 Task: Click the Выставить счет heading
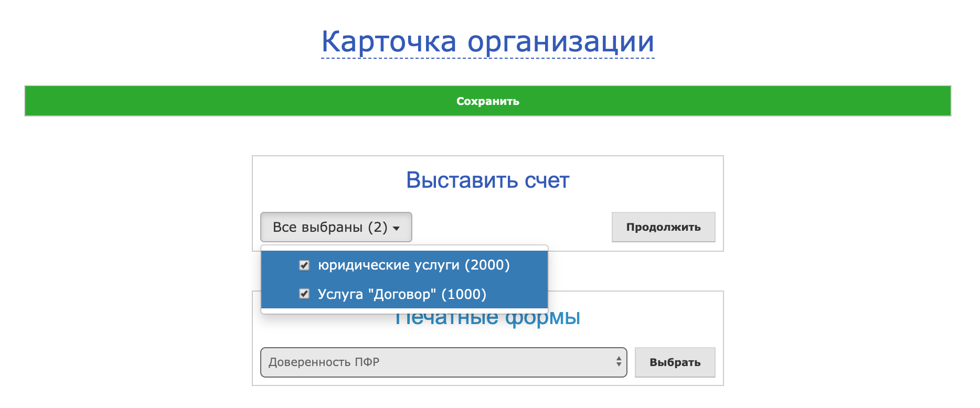tap(487, 180)
